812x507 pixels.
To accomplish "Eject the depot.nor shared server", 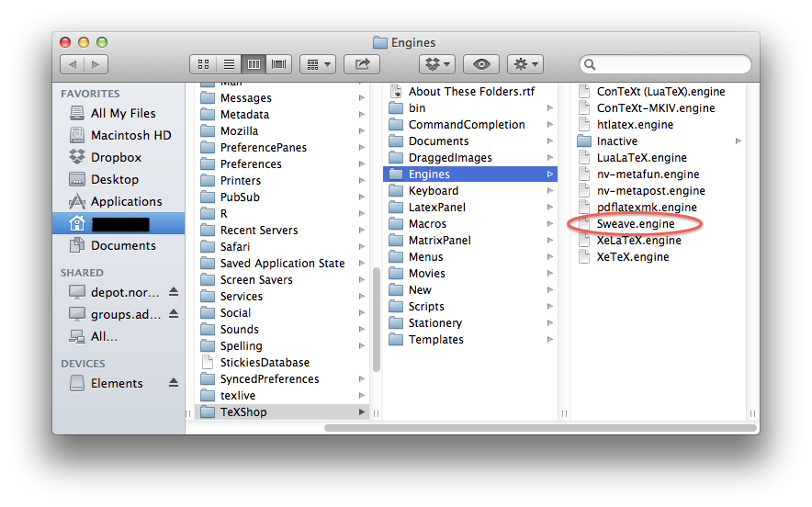I will click(x=174, y=292).
